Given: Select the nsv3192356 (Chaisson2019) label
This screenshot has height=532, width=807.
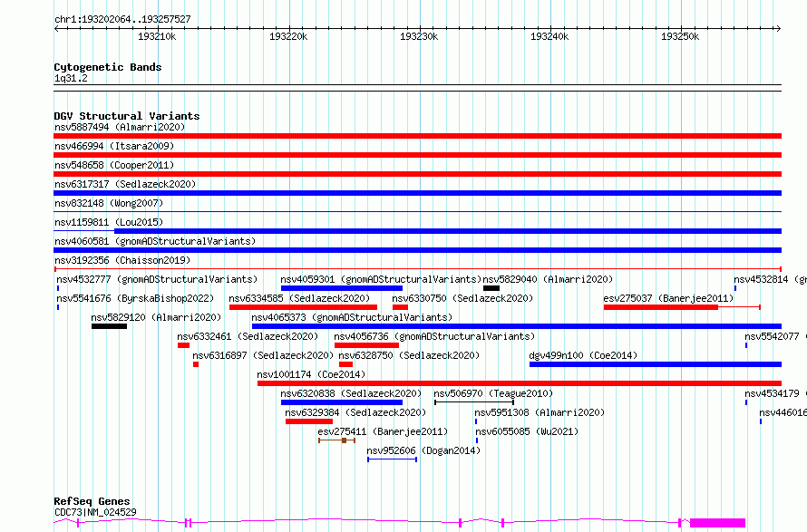Looking at the screenshot, I should (122, 260).
